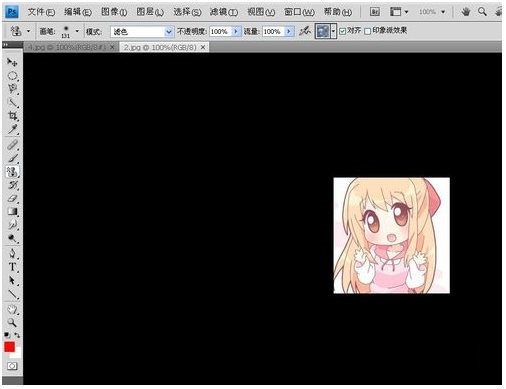Click the 不透明度 opacity value field

click(221, 32)
